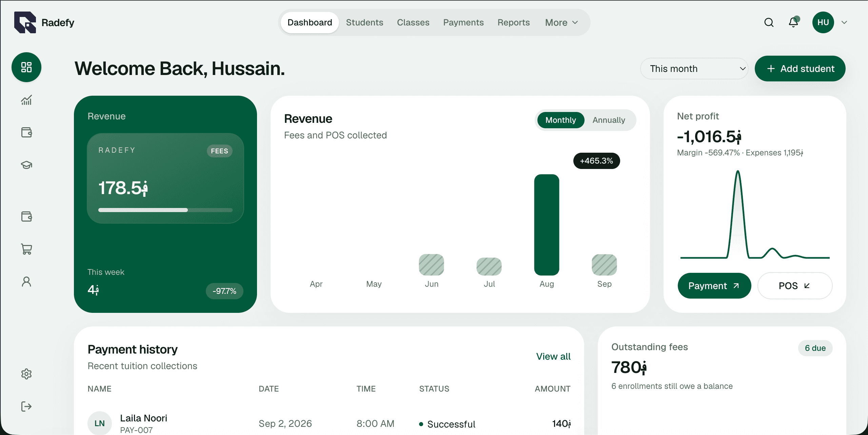The image size is (868, 435).
Task: Click the May label on the chart axis
Action: (374, 284)
